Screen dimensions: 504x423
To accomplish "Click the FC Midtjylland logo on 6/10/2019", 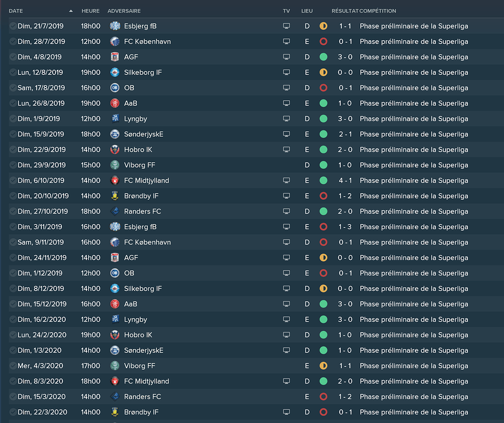I will 115,180.
